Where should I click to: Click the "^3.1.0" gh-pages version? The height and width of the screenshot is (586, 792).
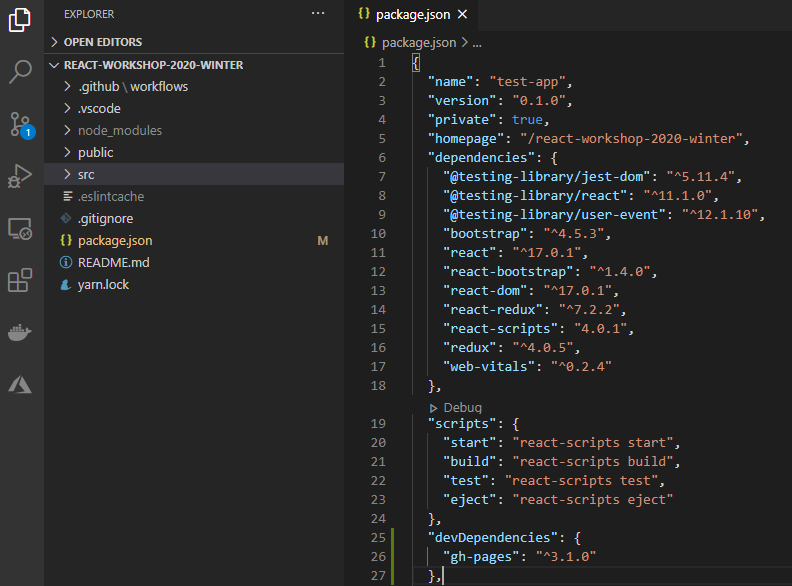(x=566, y=557)
